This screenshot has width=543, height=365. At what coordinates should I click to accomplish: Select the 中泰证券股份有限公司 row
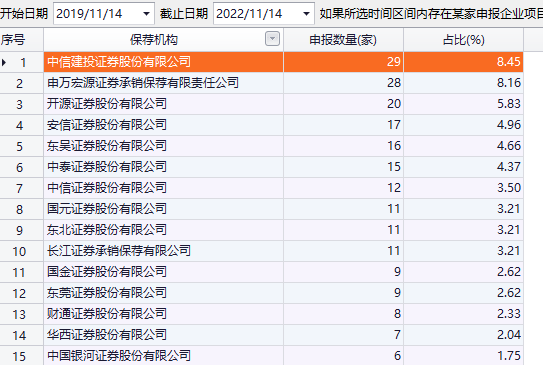click(261, 167)
